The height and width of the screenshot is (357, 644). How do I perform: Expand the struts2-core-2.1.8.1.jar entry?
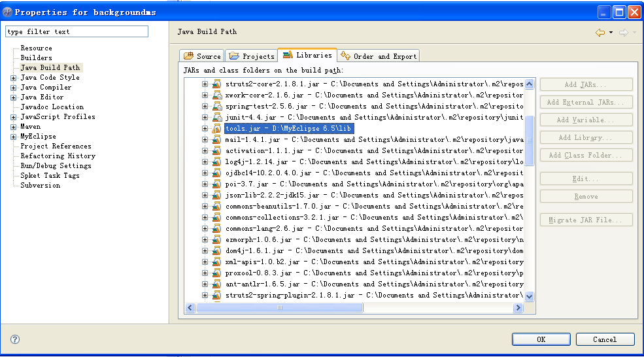click(x=205, y=84)
